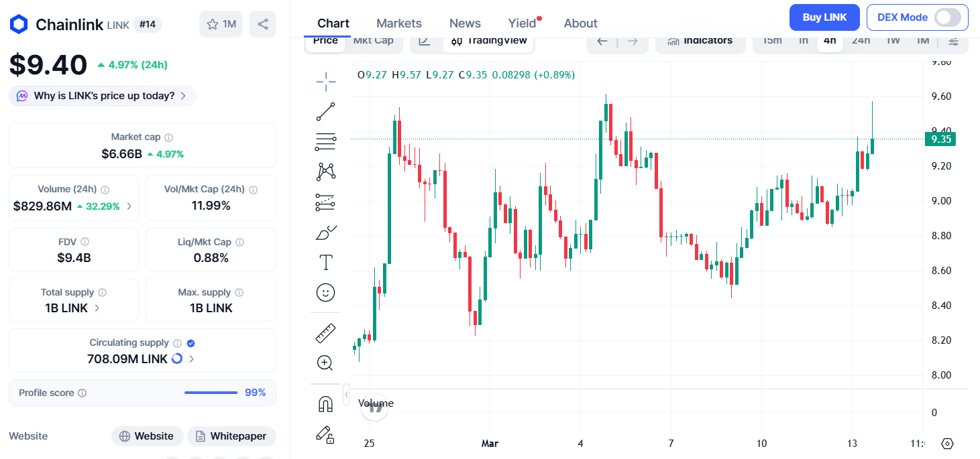Select the brush drawing tool
Screen dimensions: 980x459
pos(326,233)
